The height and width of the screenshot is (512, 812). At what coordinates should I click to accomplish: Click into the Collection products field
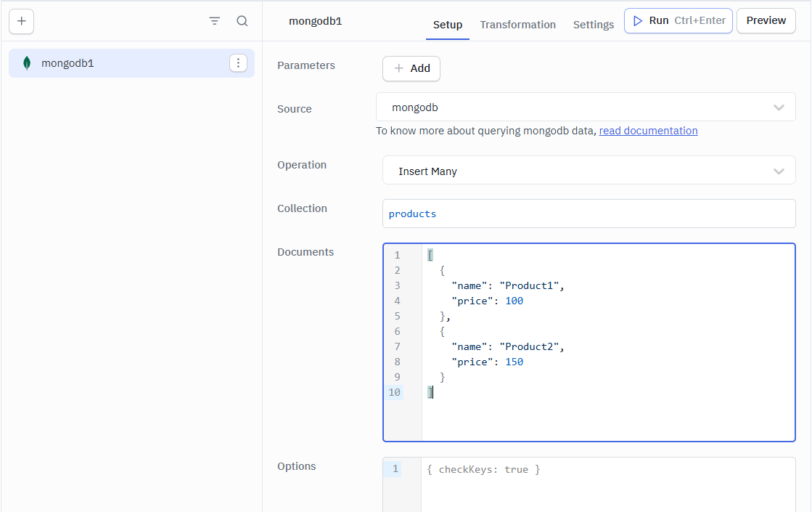click(x=589, y=214)
